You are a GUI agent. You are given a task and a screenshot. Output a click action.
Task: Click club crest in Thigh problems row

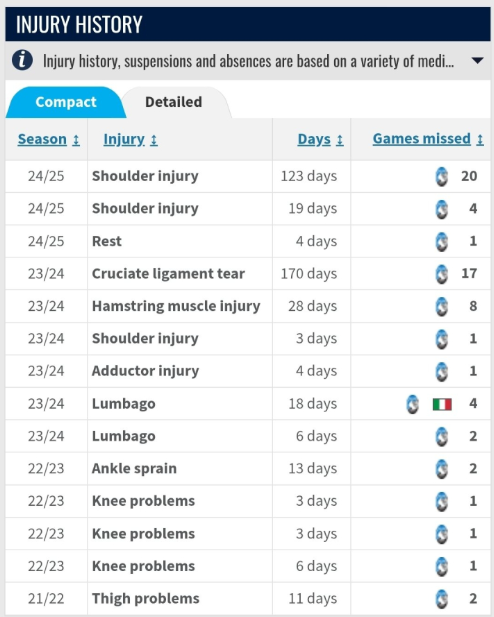tap(442, 599)
